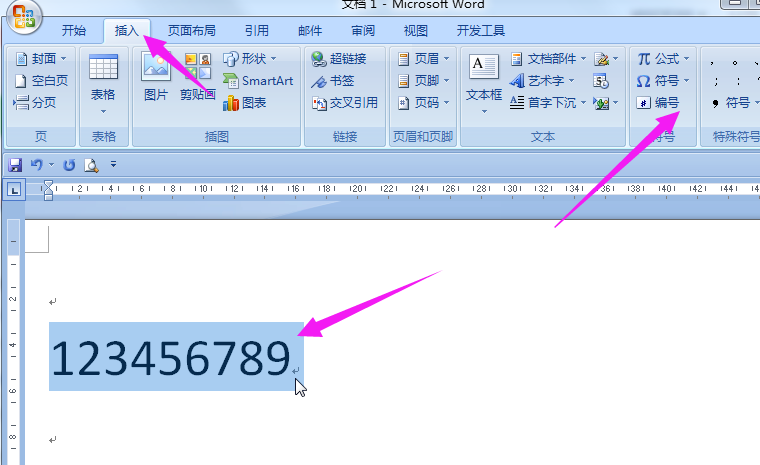The height and width of the screenshot is (465, 760).
Task: Select the 插入 tab
Action: coord(127,31)
